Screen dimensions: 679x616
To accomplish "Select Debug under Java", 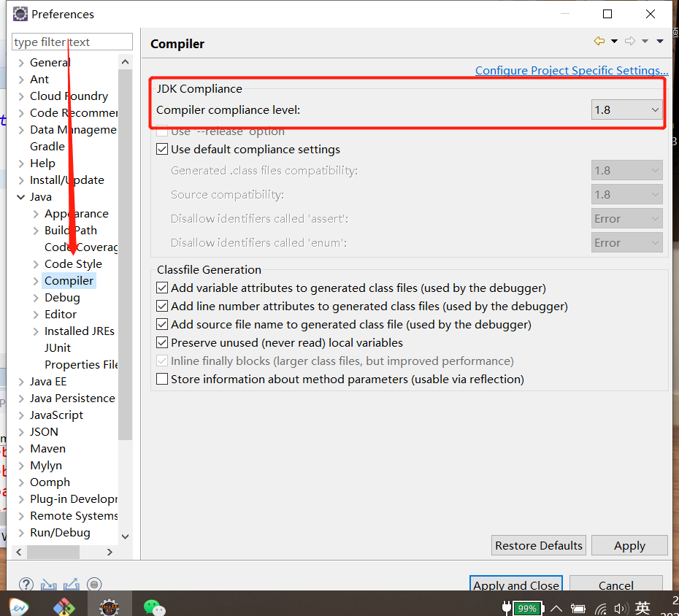I will (x=62, y=298).
